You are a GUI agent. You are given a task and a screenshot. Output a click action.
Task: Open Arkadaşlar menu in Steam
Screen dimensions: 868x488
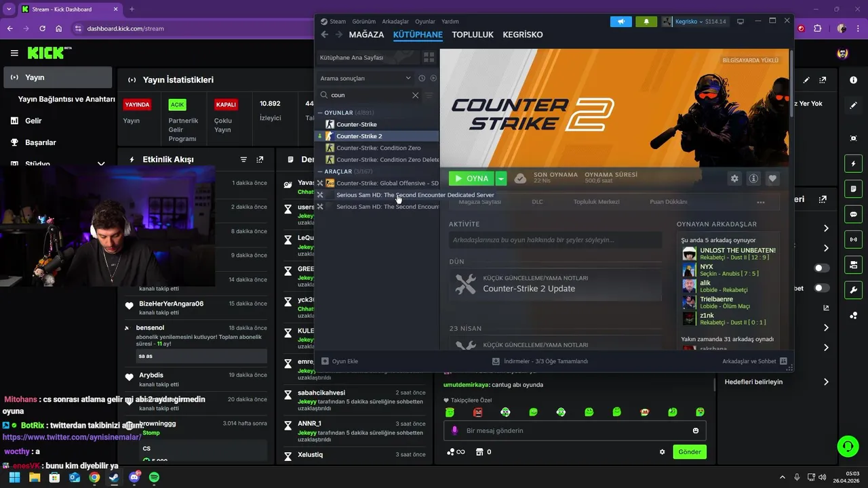[395, 21]
